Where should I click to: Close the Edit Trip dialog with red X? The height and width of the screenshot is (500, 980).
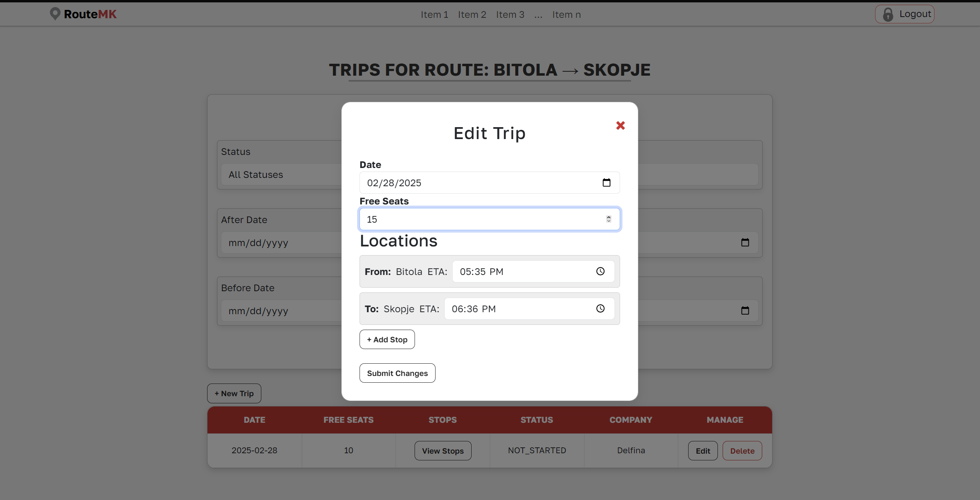pyautogui.click(x=620, y=126)
